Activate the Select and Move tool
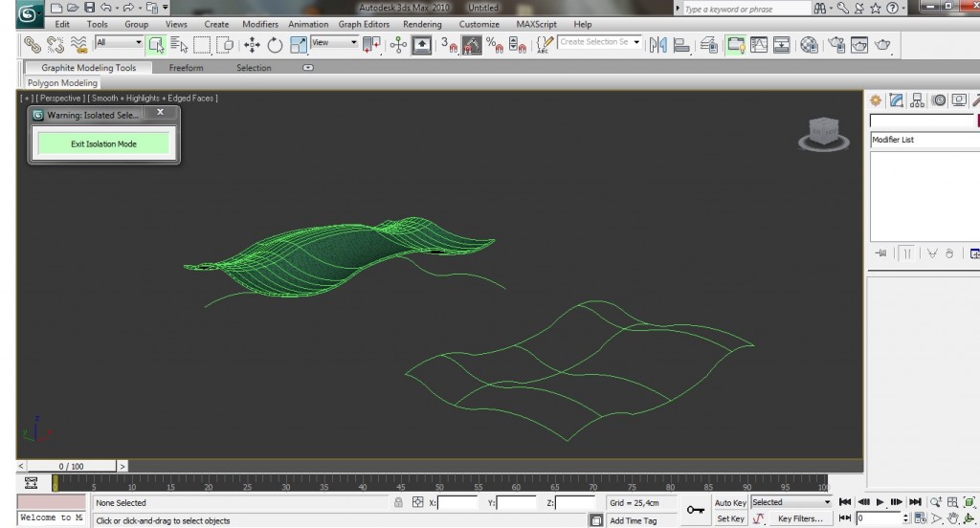This screenshot has height=528, width=980. [x=252, y=45]
